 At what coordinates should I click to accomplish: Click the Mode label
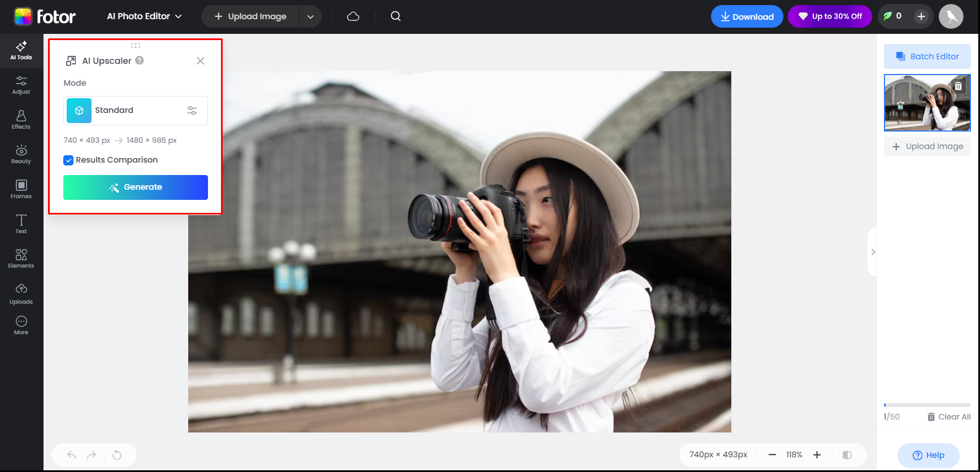(75, 83)
